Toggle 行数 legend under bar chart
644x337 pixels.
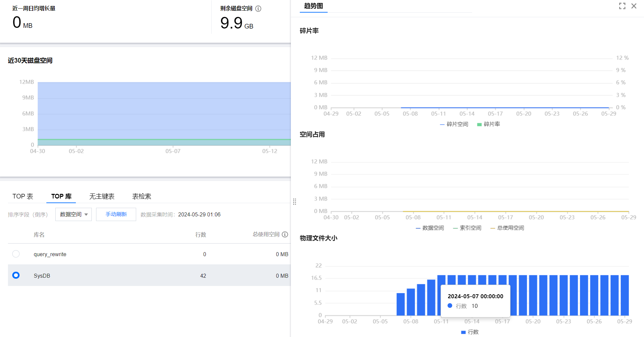pyautogui.click(x=470, y=332)
